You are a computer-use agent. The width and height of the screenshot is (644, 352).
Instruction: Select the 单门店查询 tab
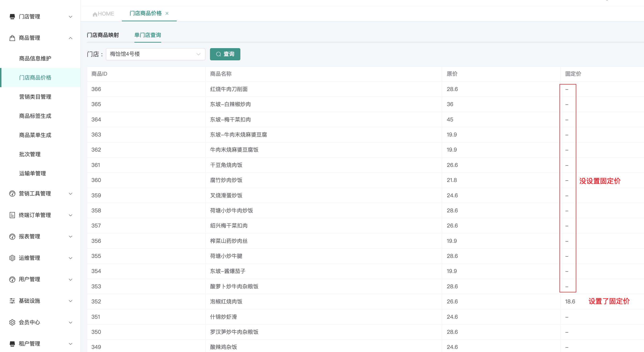(x=147, y=35)
